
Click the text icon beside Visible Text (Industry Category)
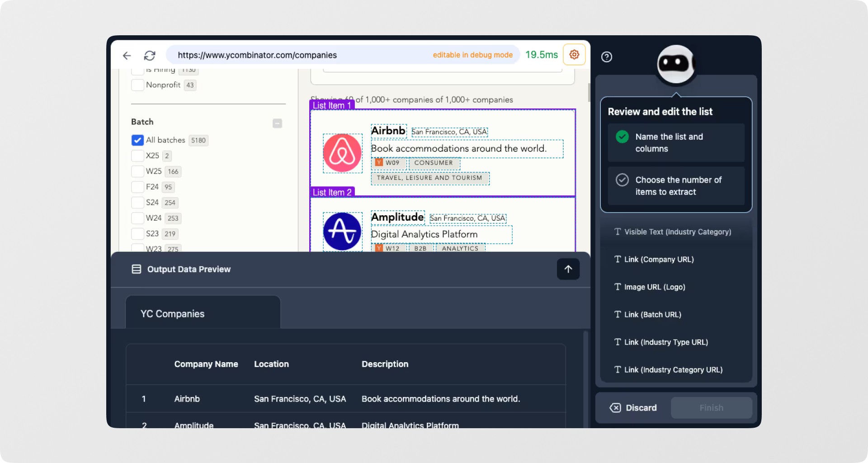(618, 231)
